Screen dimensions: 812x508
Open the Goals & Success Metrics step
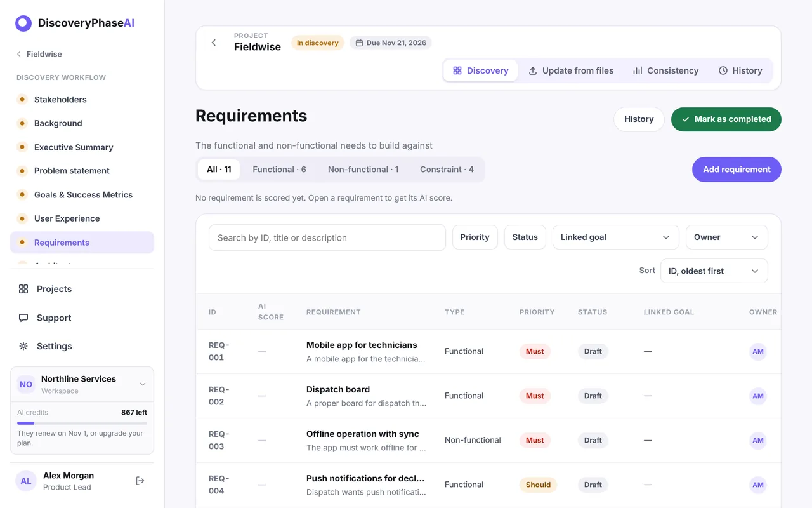click(82, 195)
